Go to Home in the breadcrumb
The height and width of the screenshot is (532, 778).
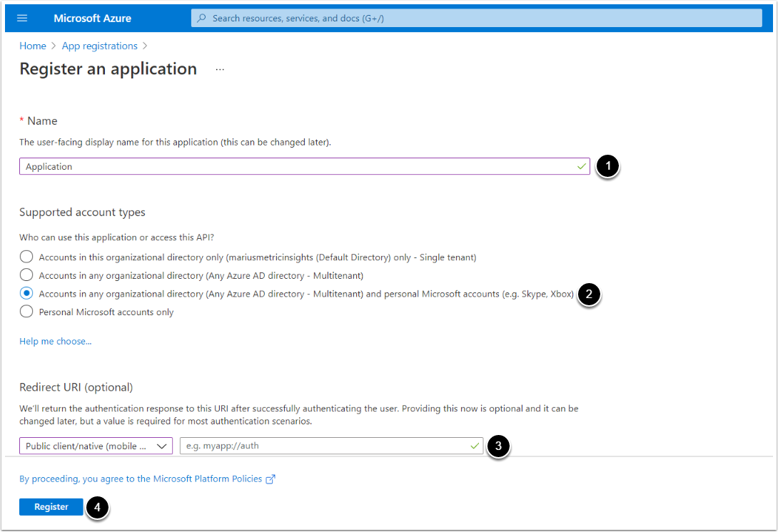(x=33, y=46)
